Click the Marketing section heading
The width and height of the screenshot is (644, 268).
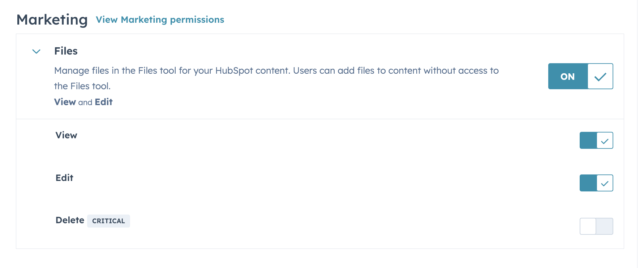point(52,20)
